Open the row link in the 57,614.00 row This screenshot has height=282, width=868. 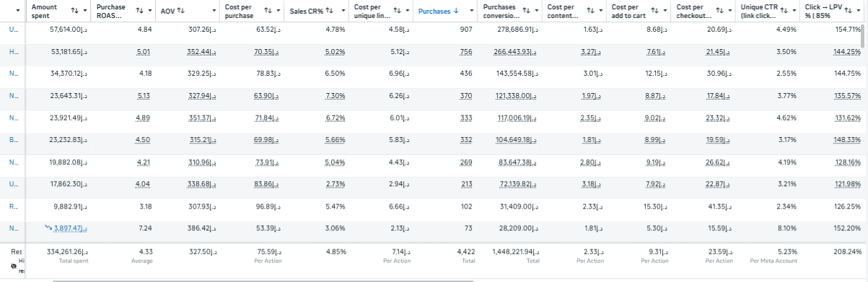14,30
